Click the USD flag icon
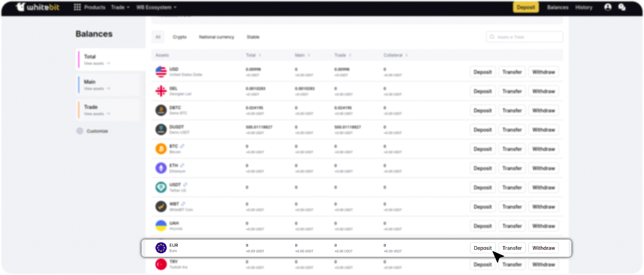Screen dimensions: 644x275 161,72
